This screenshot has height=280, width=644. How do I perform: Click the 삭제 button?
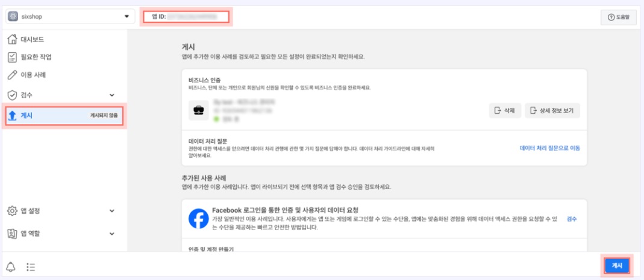[505, 110]
